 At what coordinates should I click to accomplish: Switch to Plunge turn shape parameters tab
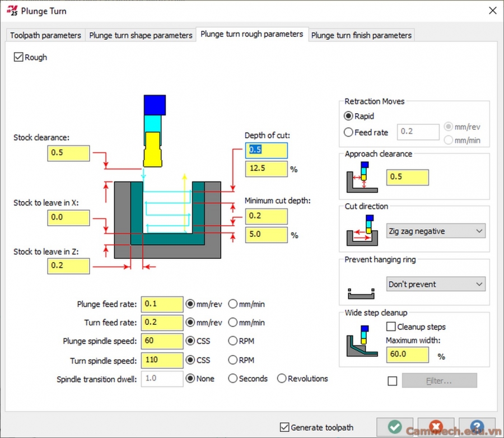click(x=141, y=35)
